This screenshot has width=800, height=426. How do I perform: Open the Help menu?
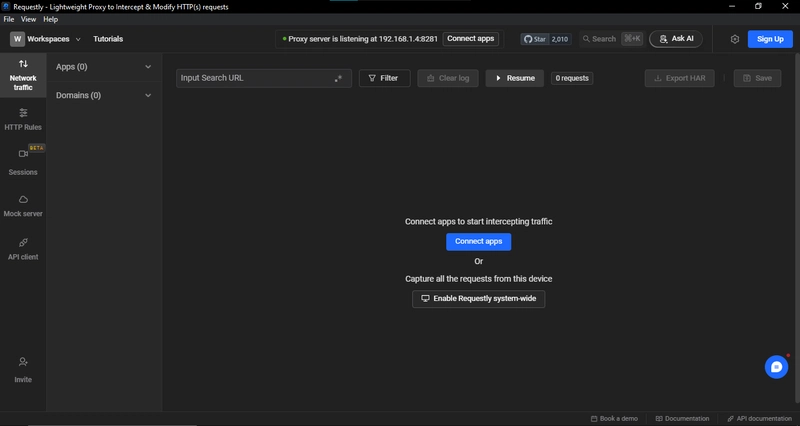(50, 19)
